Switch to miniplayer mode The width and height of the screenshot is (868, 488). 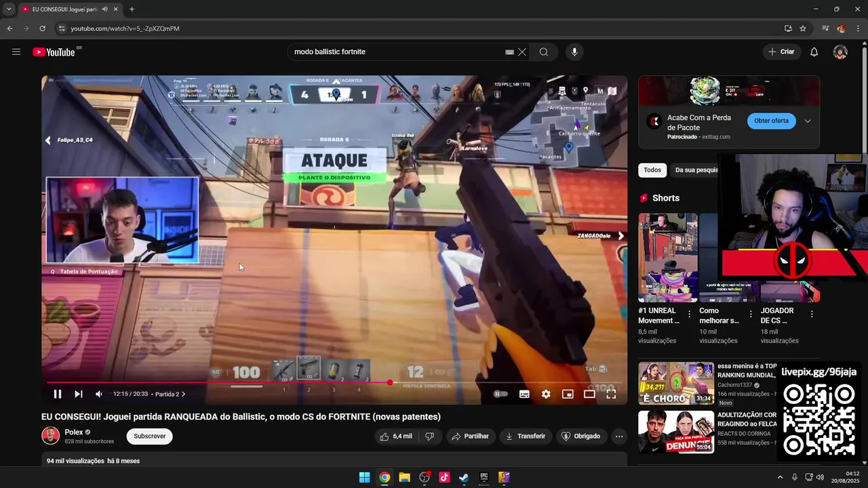568,394
